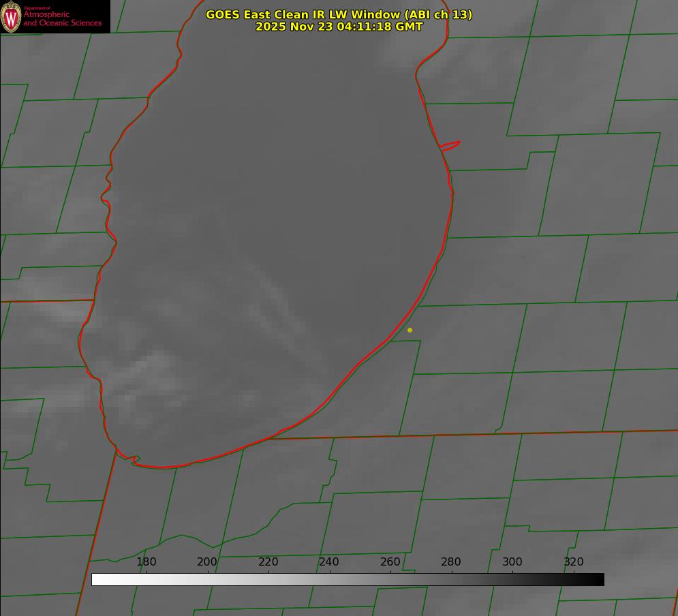Click the mid-gray center of the colorbar
Viewport: 678px width, 616px height.
point(348,579)
